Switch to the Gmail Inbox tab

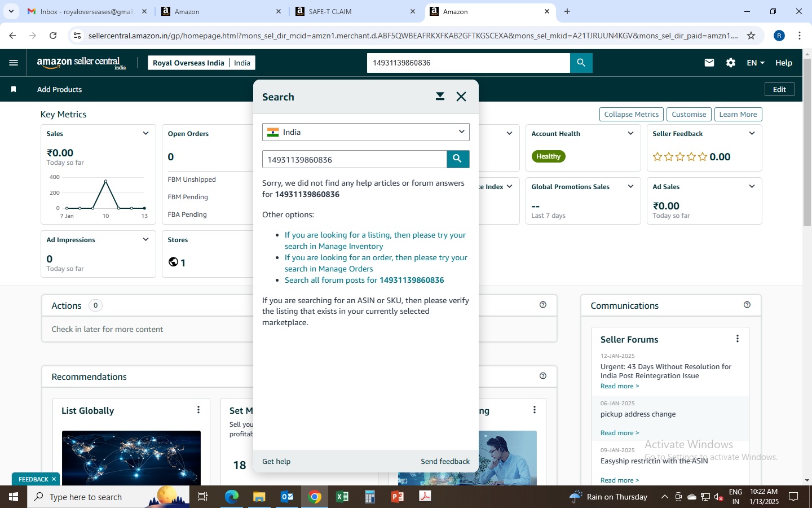click(87, 11)
